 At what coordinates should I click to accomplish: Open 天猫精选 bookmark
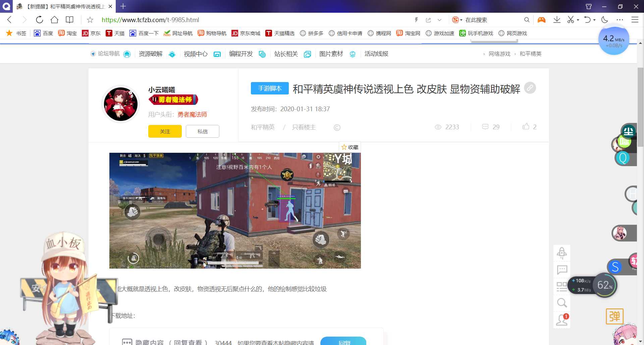(280, 33)
